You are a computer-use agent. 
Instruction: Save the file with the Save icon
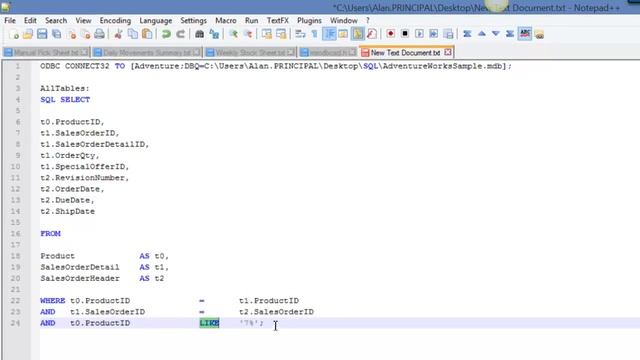(x=42, y=34)
